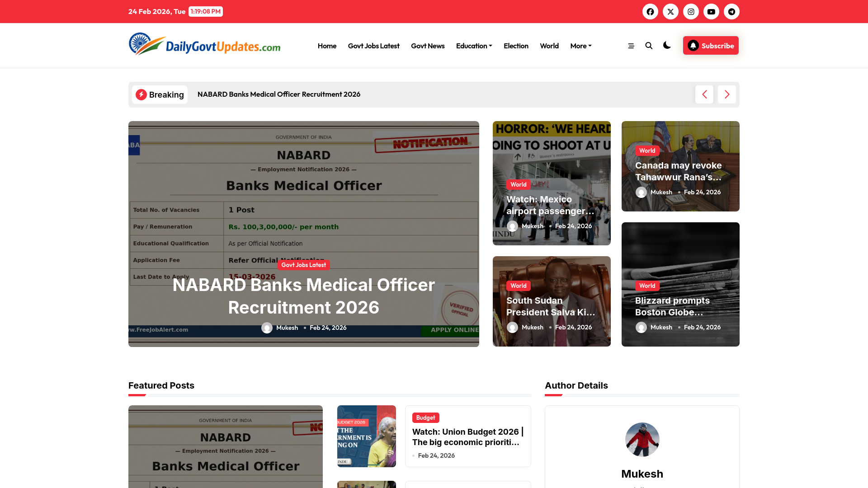Screen dimensions: 868x488
Task: Click World tag on Blizzard article card
Action: coord(647,286)
